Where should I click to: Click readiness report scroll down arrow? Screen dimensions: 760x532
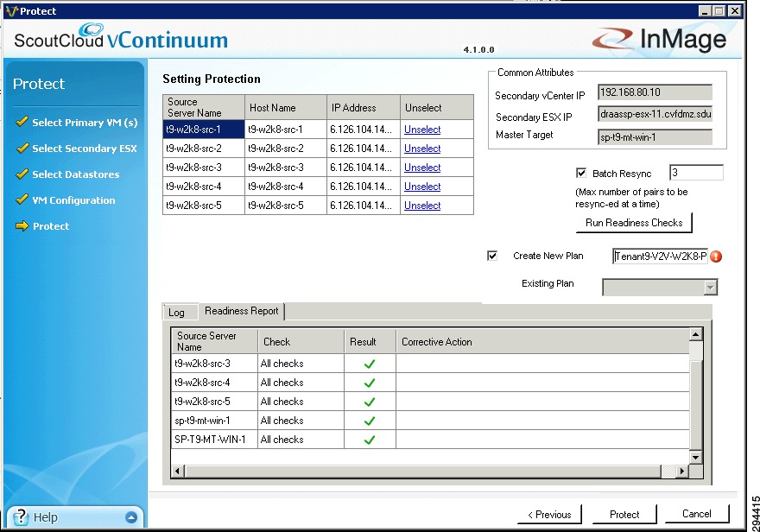(x=695, y=457)
